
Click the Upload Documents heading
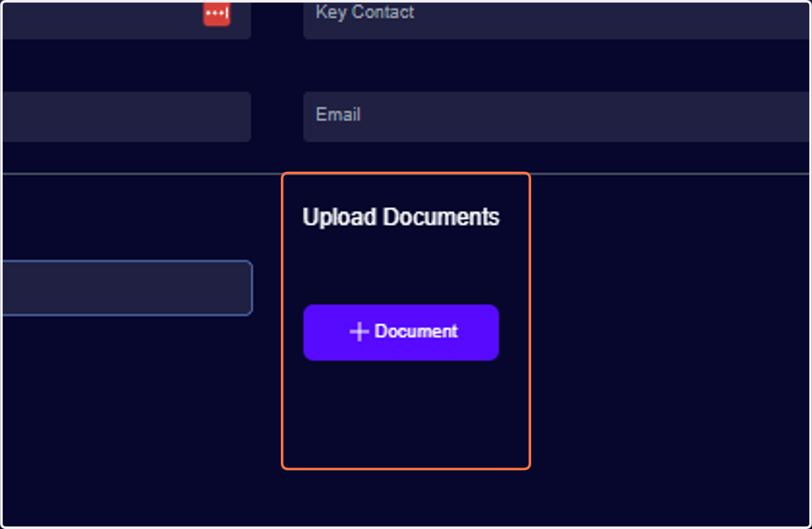(401, 217)
